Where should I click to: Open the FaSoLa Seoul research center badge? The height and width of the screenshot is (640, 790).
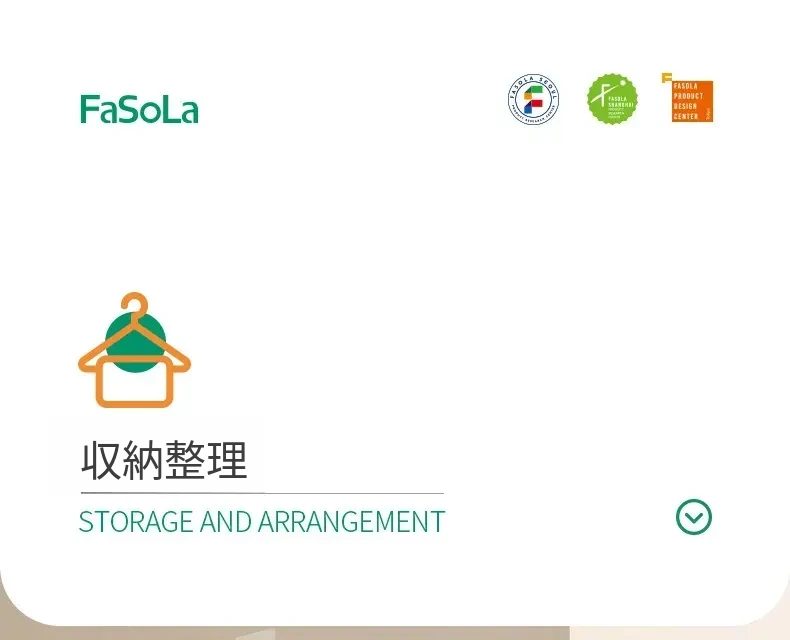pyautogui.click(x=534, y=99)
